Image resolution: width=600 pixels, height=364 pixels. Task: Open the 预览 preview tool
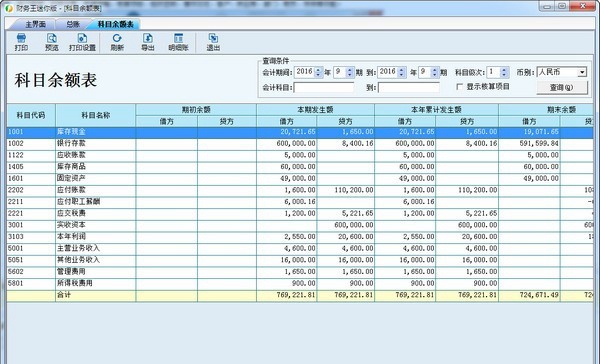pos(52,42)
